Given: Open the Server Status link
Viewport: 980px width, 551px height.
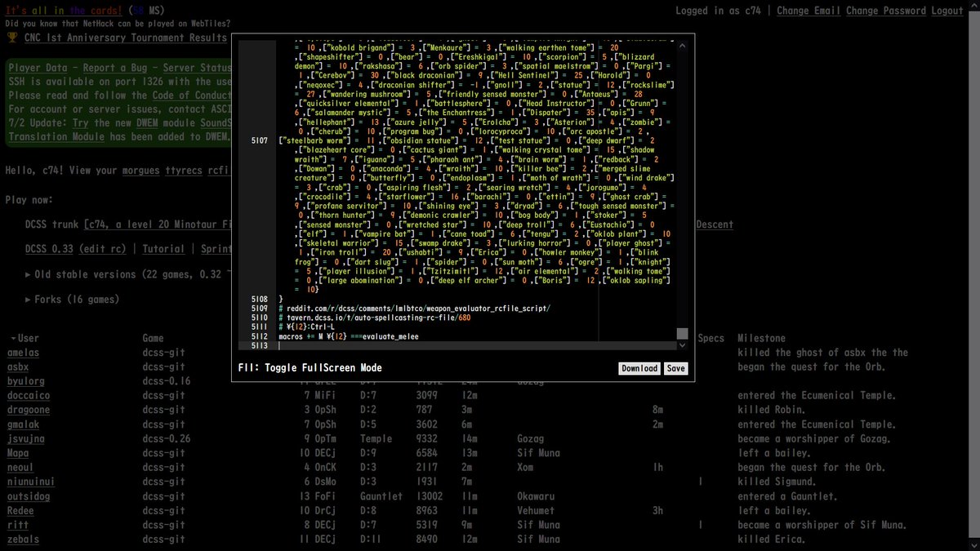Looking at the screenshot, I should click(x=197, y=68).
